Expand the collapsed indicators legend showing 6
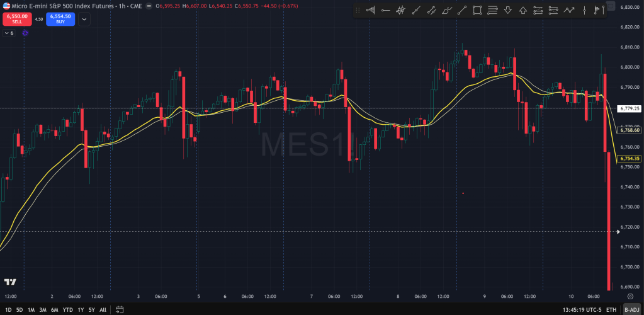644x315 pixels. [x=8, y=33]
